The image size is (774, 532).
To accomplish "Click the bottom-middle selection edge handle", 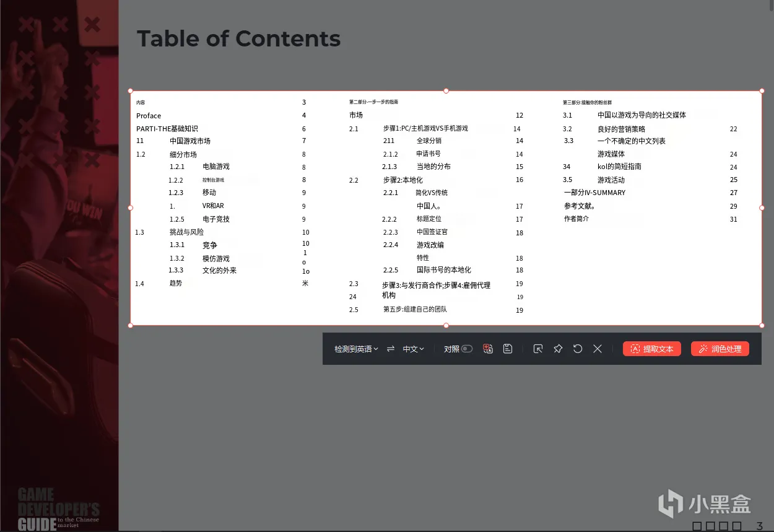I will pos(446,325).
